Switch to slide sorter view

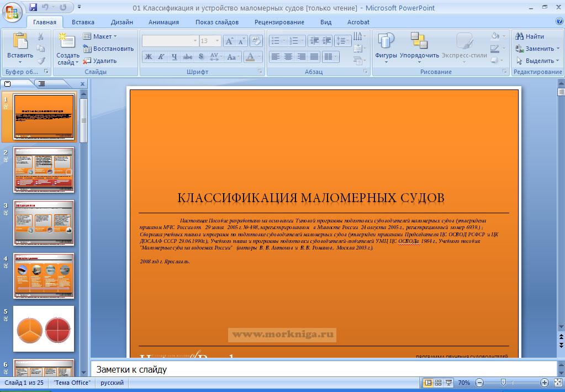click(x=438, y=383)
